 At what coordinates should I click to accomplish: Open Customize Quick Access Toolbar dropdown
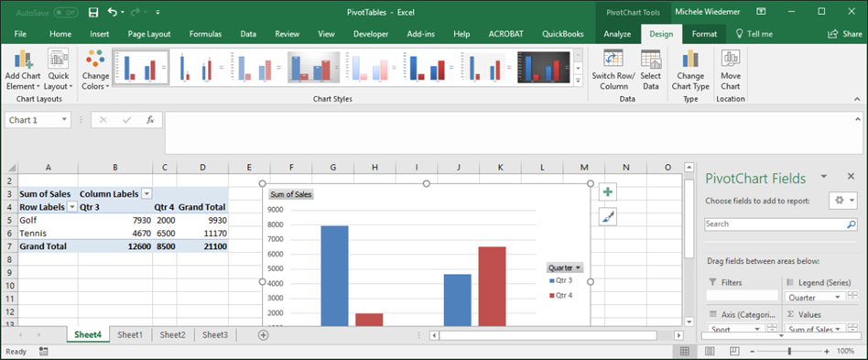coord(157,12)
